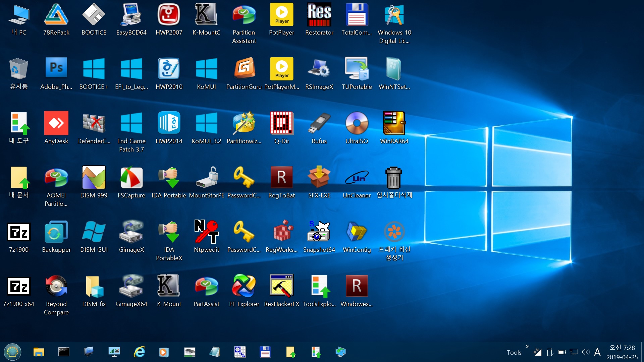Click the UnCleaner icon
Viewport: 644px width, 362px height.
(x=357, y=178)
